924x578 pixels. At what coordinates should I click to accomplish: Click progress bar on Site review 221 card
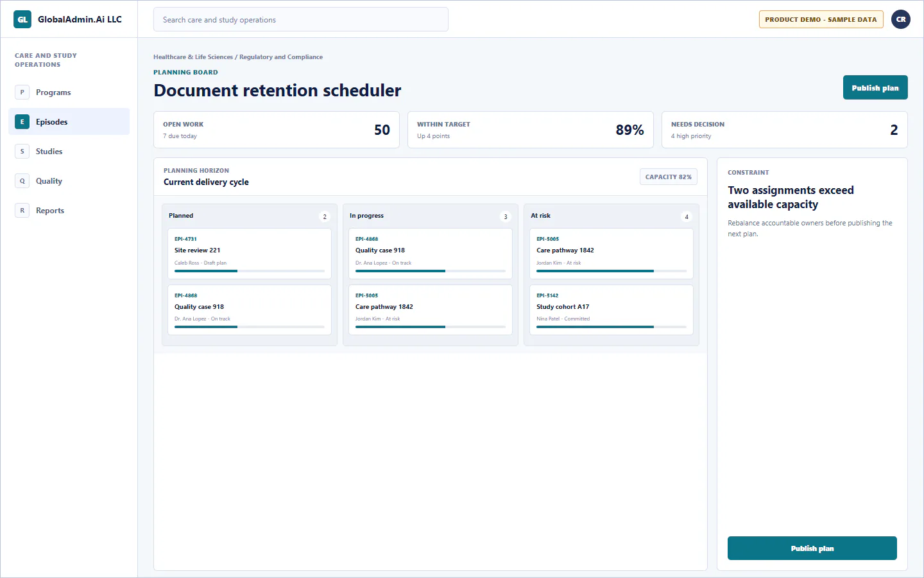click(250, 271)
